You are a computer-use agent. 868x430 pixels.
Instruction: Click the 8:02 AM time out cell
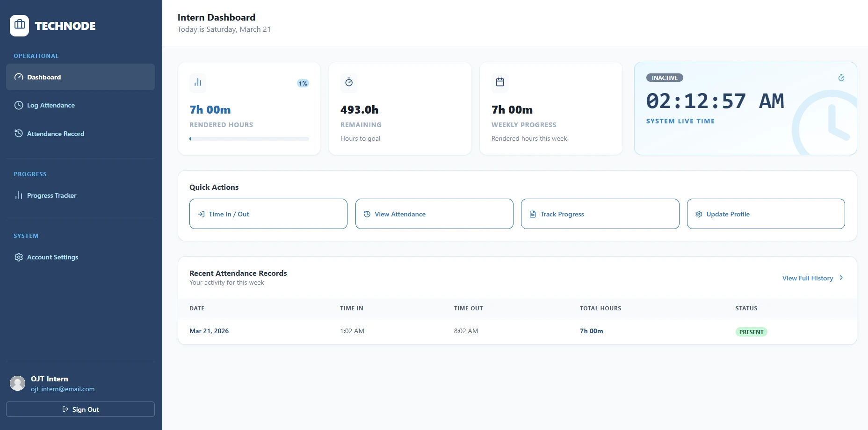(x=466, y=331)
